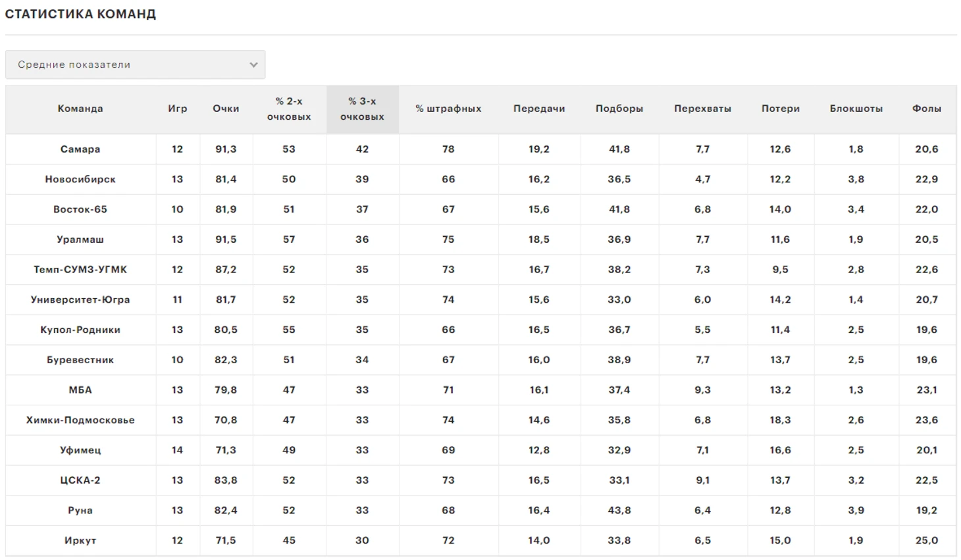The image size is (961, 560).
Task: Select Иркут two-point value 45
Action: pyautogui.click(x=289, y=541)
